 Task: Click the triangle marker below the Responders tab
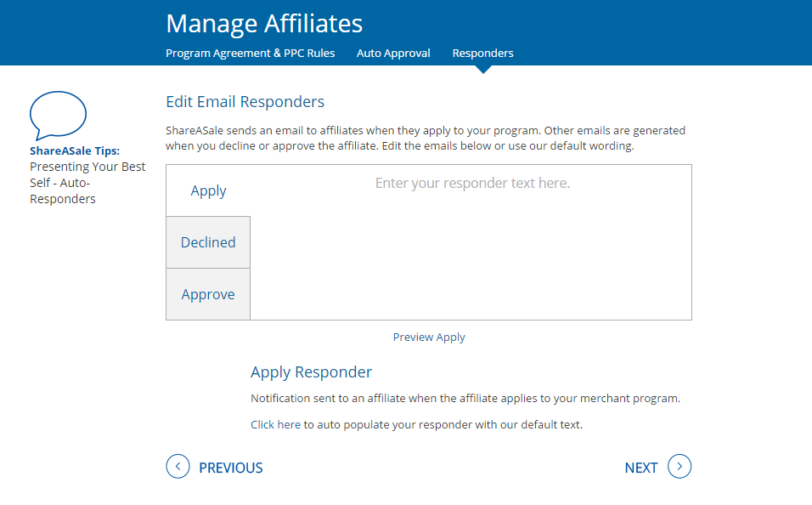coord(483,70)
